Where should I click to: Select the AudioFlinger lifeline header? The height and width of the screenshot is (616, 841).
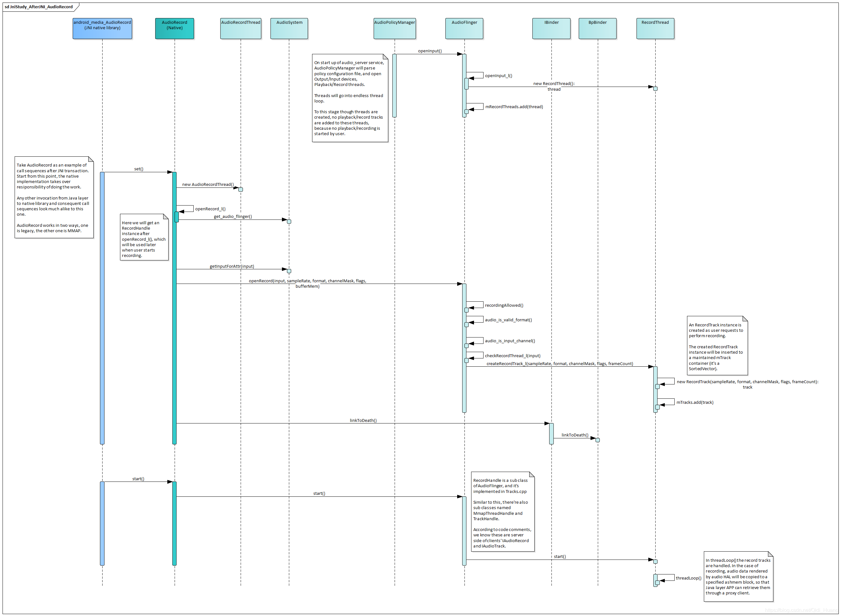[x=464, y=28]
